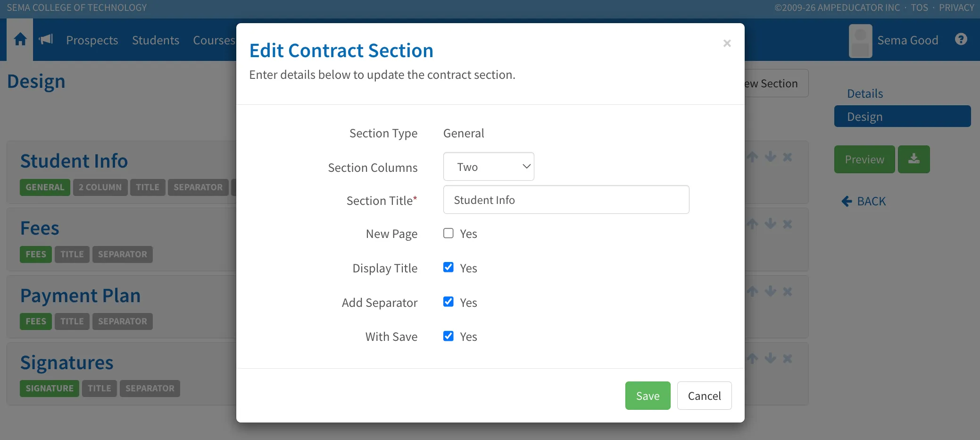Viewport: 980px width, 440px height.
Task: Move Fees section up arrow
Action: (x=753, y=224)
